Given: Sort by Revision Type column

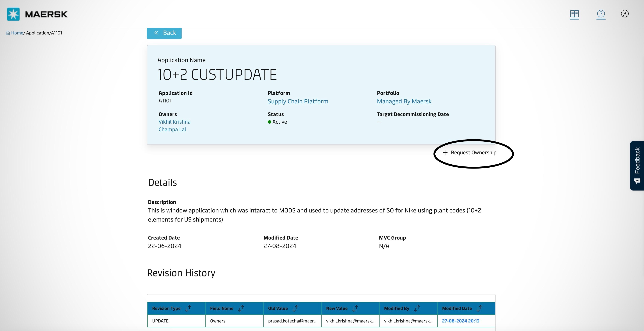Looking at the screenshot, I should [188, 308].
